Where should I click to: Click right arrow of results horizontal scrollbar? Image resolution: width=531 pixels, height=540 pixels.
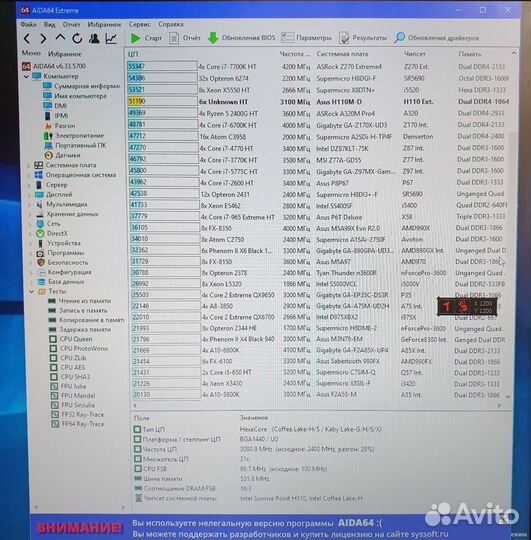pos(499,406)
